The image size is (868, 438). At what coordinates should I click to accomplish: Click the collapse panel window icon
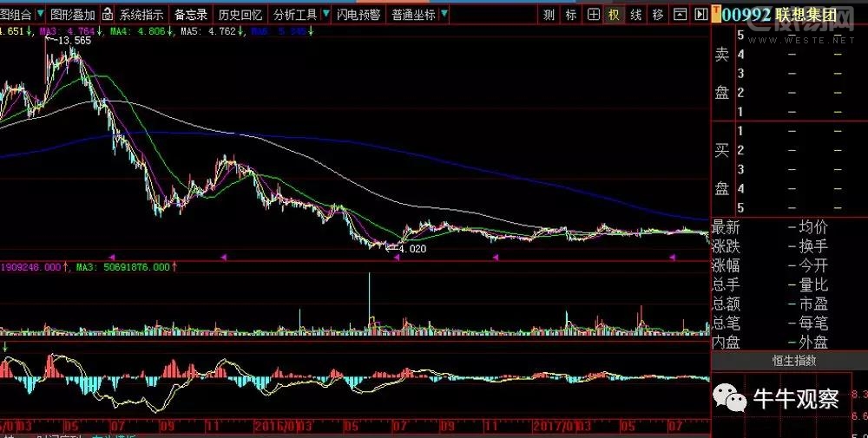[x=680, y=15]
